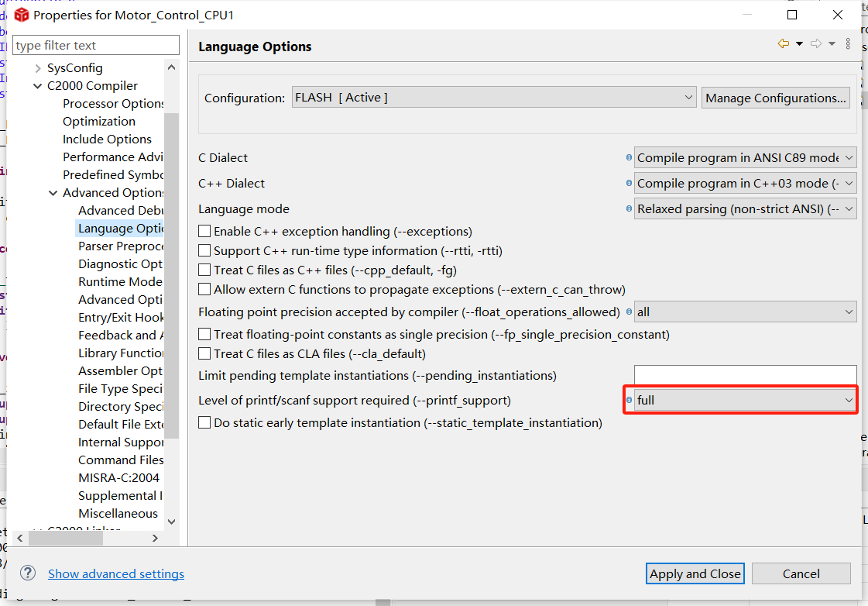Check Treat C files as C++ files
Viewport: 868px width, 606px height.
coord(204,270)
